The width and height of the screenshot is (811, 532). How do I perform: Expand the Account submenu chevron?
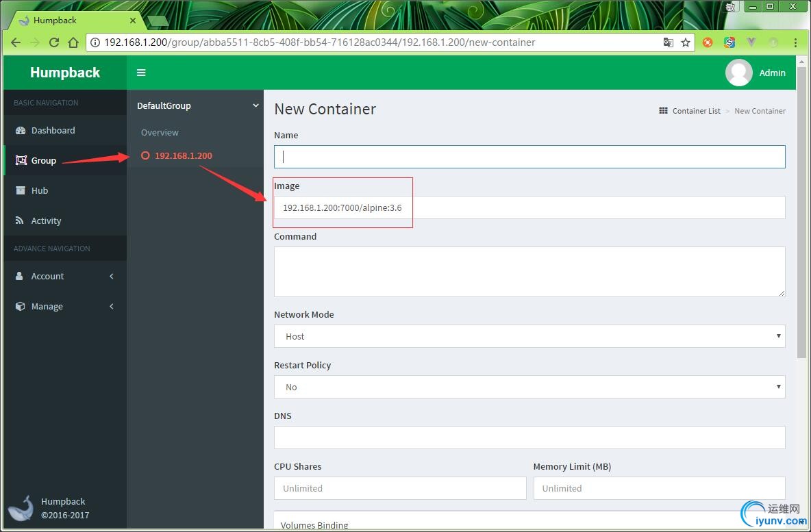point(112,276)
